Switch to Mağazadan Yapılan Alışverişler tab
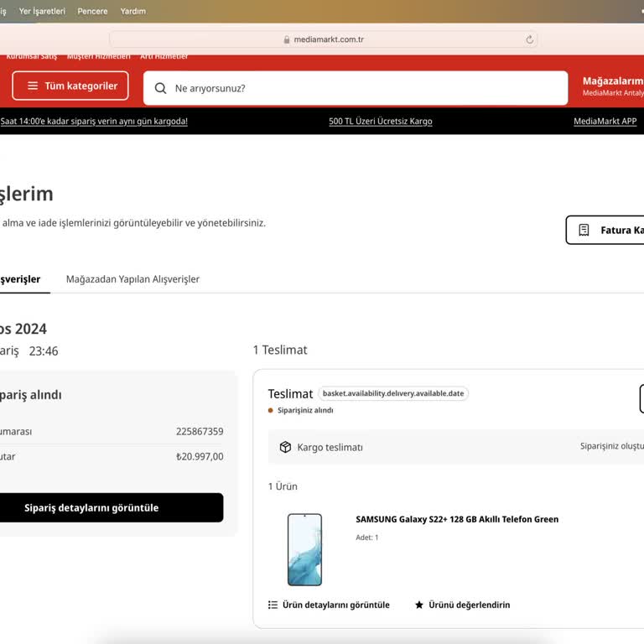Image resolution: width=644 pixels, height=644 pixels. (x=132, y=279)
